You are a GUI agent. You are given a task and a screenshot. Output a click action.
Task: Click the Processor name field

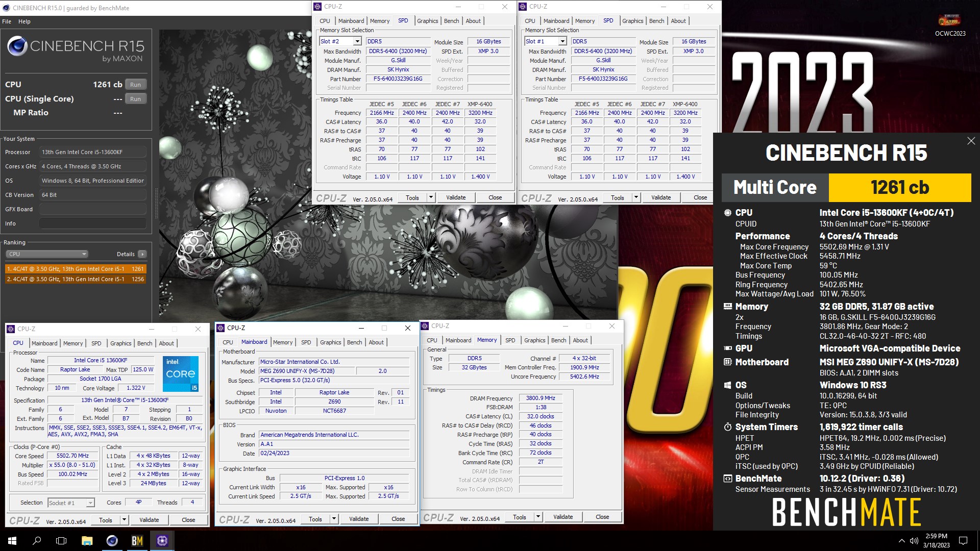click(93, 152)
